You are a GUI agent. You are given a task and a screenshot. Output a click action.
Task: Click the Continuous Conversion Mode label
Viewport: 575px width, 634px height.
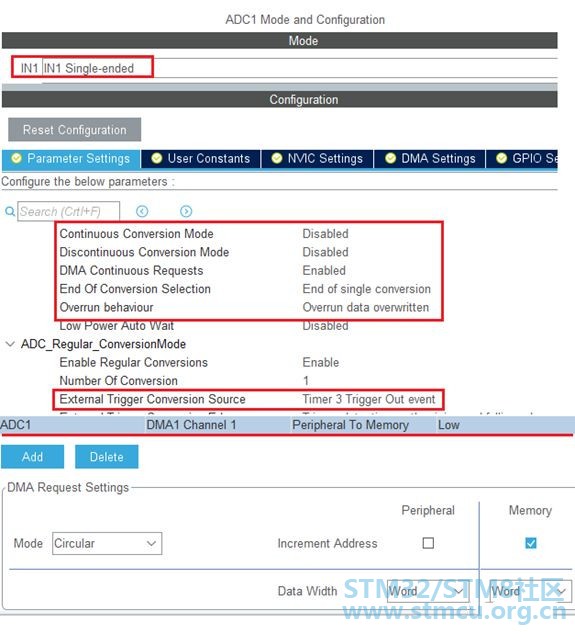(137, 234)
